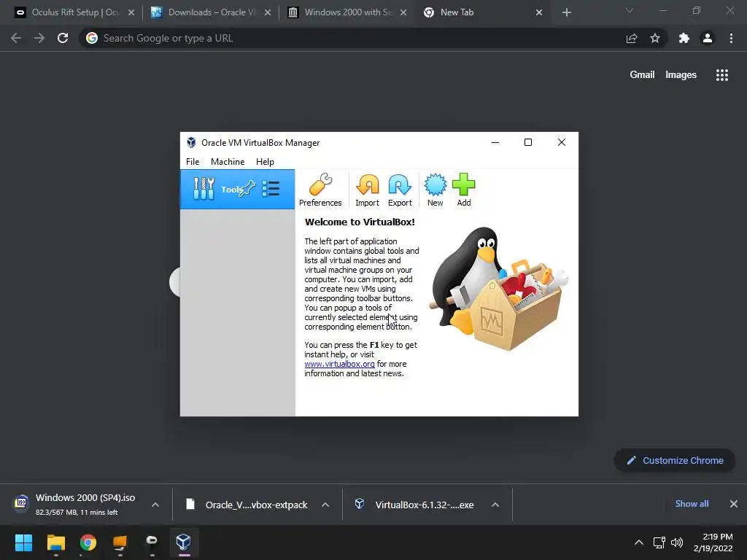
Task: Open Chrome tab search chevron
Action: point(630,10)
